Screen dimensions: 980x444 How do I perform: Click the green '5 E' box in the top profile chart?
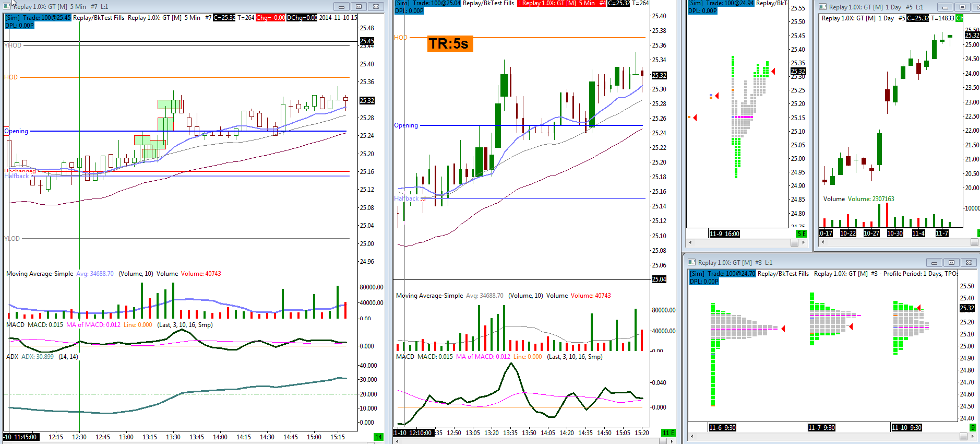[x=802, y=233]
